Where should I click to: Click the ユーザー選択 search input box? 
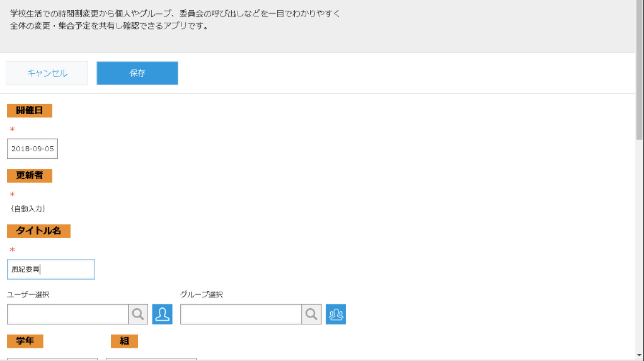(x=67, y=314)
